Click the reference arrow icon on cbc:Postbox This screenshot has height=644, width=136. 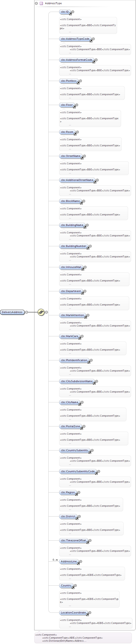[x=78, y=83]
